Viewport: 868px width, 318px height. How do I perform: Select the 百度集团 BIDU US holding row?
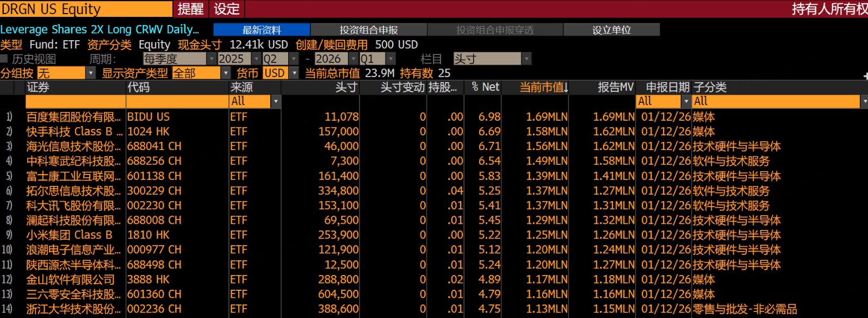[x=73, y=117]
